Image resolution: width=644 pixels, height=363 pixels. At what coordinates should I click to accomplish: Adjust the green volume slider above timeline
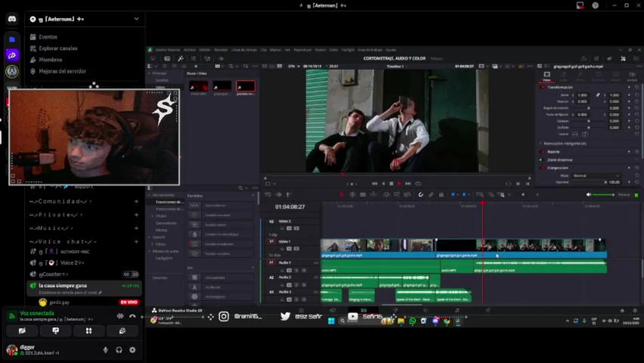click(x=603, y=195)
